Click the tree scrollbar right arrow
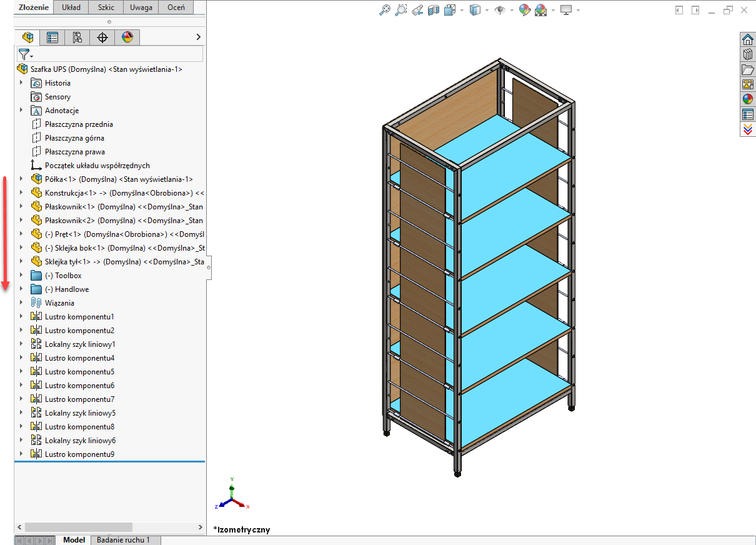 (200, 527)
